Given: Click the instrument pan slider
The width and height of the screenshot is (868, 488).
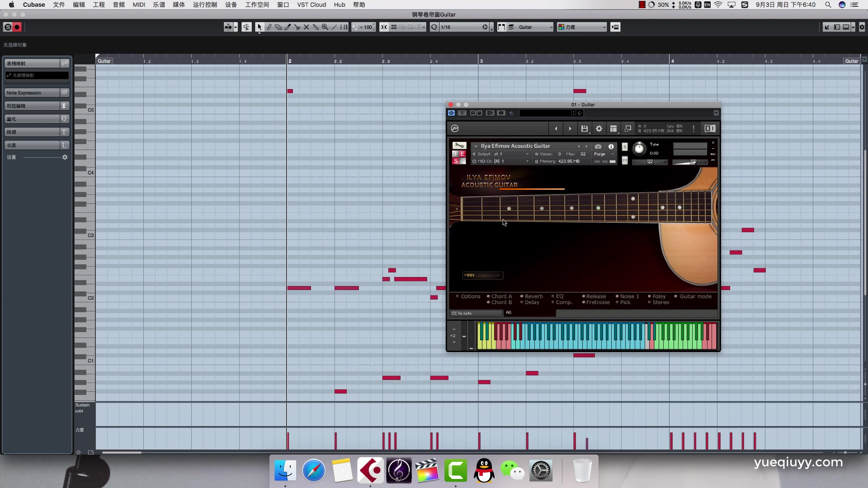Looking at the screenshot, I should [650, 162].
